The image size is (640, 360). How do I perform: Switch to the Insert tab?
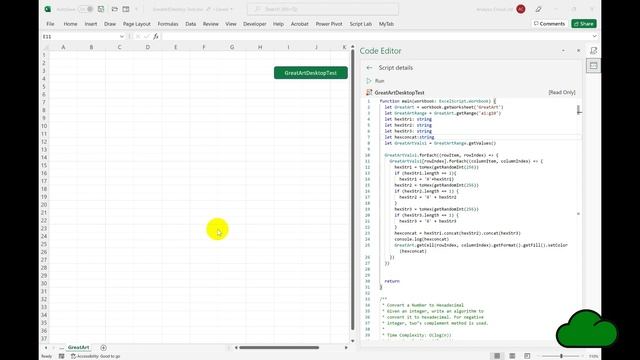coord(91,24)
